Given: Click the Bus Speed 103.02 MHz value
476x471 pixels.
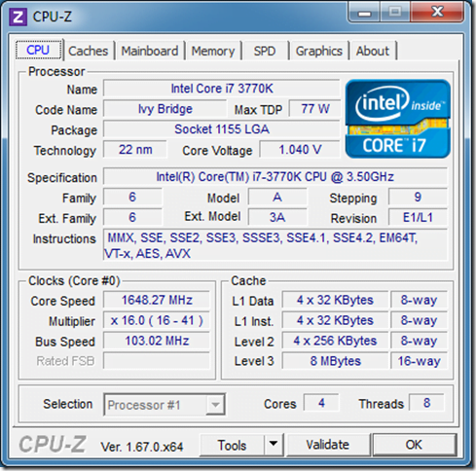Looking at the screenshot, I should tap(157, 341).
